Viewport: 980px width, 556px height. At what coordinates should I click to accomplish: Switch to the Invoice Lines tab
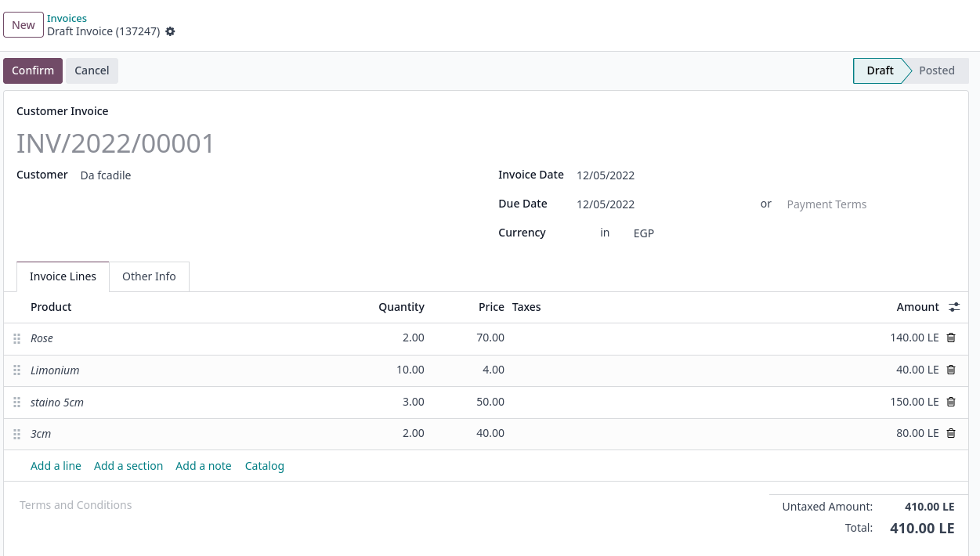(x=63, y=276)
